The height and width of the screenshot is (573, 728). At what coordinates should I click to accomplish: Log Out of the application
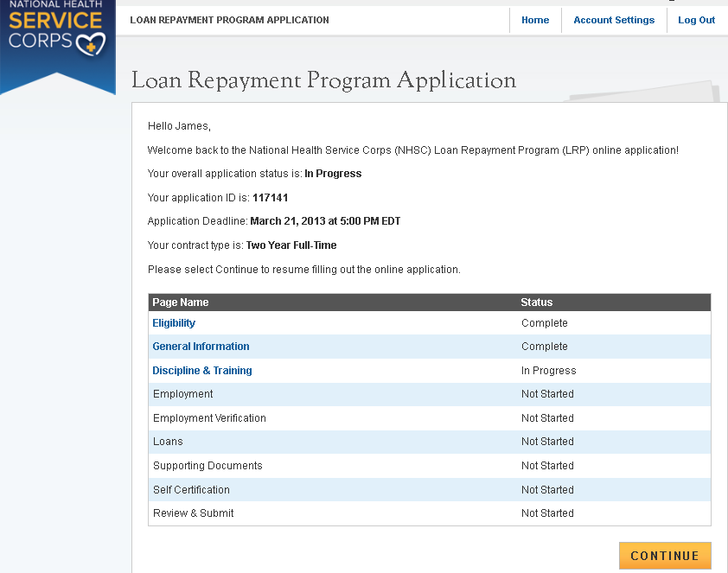(696, 20)
